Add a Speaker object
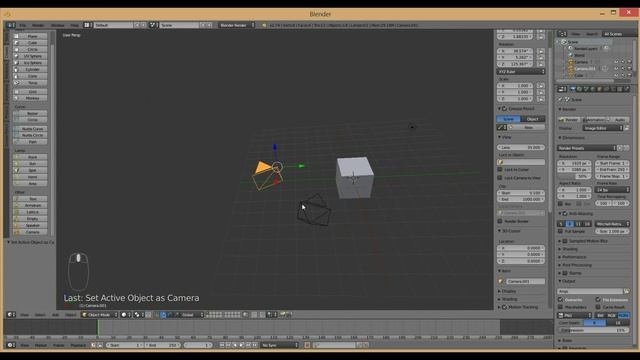640x360 pixels. pyautogui.click(x=30, y=225)
